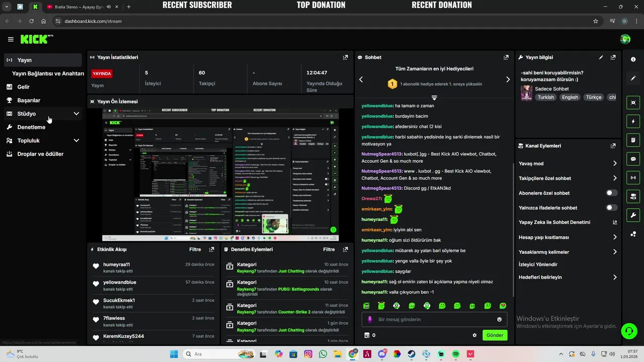This screenshot has height=362, width=644.
Task: Open chat settings gear icon
Action: pyautogui.click(x=474, y=335)
